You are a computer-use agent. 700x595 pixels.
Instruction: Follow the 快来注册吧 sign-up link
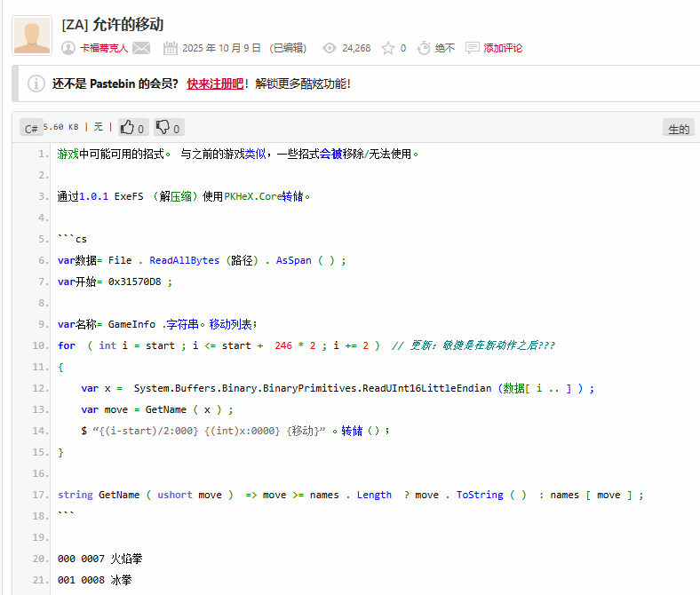215,83
